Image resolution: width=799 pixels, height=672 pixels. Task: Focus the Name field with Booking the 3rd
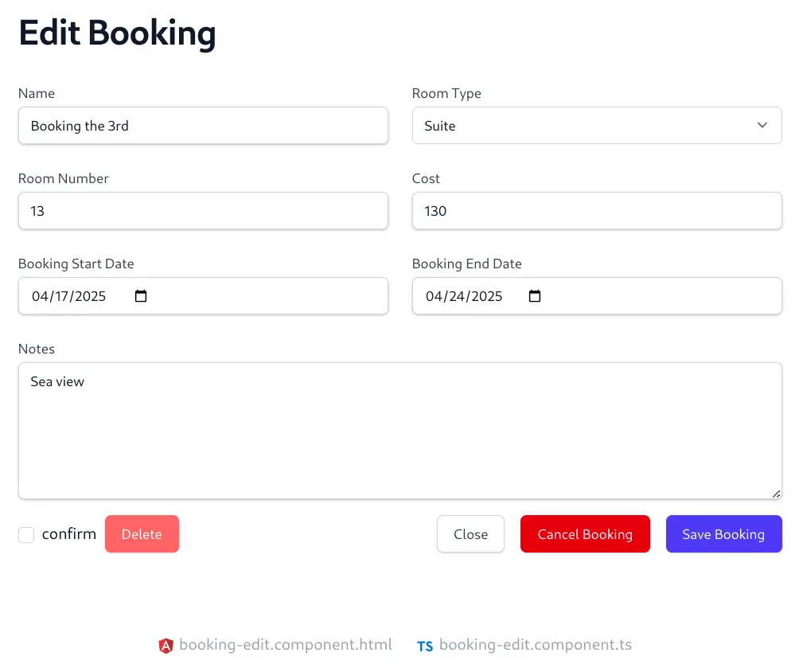pyautogui.click(x=203, y=126)
